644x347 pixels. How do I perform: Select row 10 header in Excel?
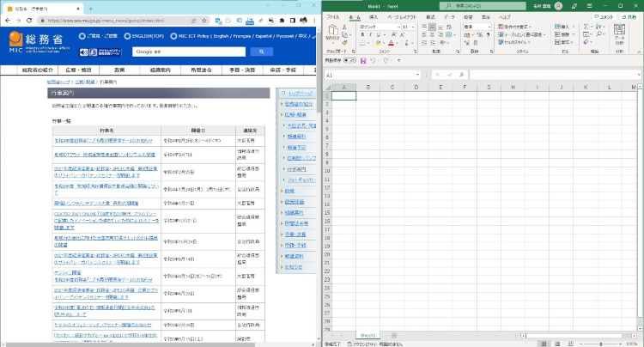327,171
